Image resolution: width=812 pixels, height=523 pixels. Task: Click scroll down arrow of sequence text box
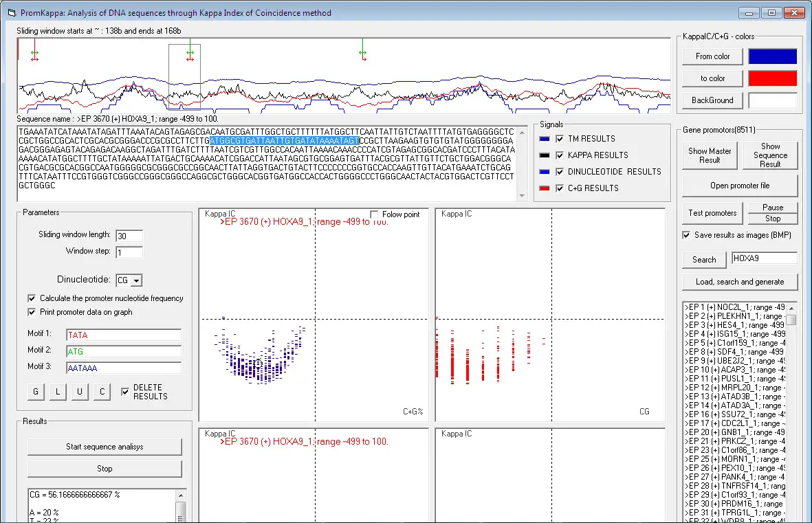522,196
